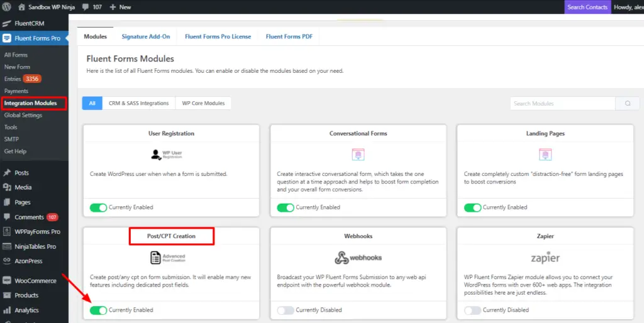Click the search magnifier icon beside Search Modules
The width and height of the screenshot is (644, 323).
click(x=628, y=104)
